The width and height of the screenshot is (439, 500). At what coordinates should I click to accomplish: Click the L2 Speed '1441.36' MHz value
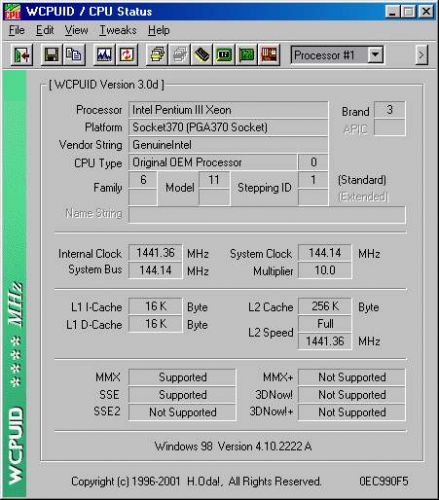tap(325, 341)
